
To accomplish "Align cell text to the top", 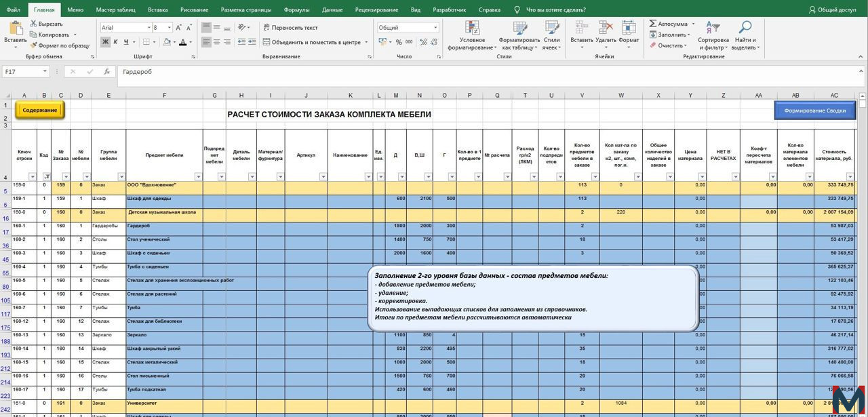I will (206, 28).
